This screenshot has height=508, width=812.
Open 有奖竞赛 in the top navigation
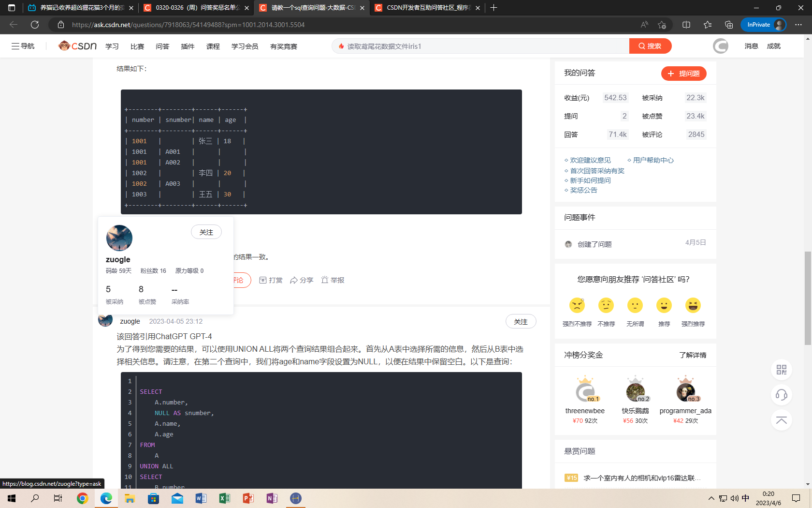point(284,46)
